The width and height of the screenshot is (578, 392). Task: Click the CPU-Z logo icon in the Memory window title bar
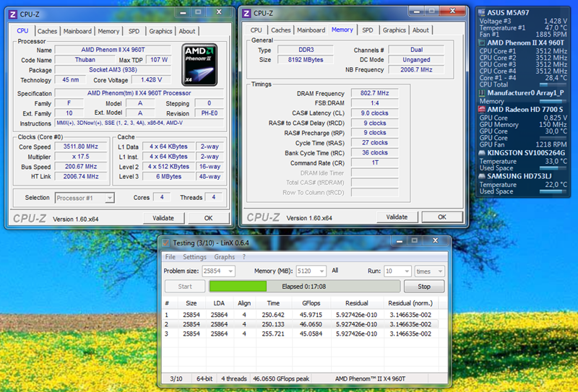(x=246, y=14)
